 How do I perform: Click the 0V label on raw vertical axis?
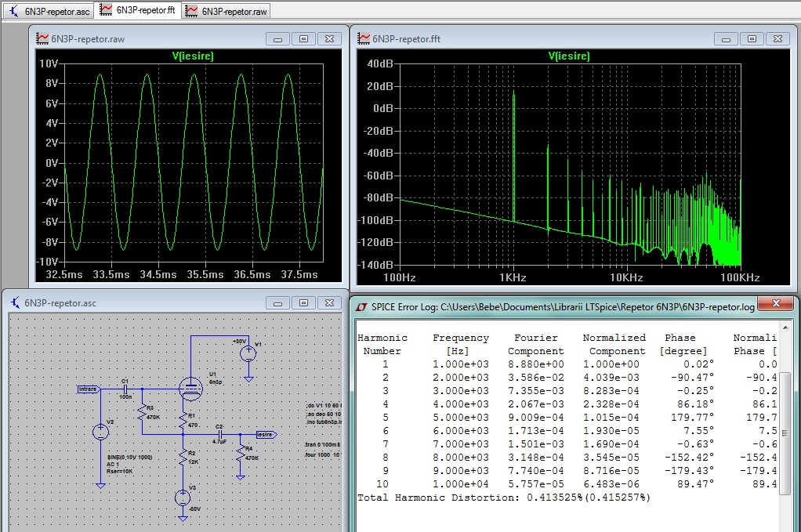pyautogui.click(x=52, y=163)
